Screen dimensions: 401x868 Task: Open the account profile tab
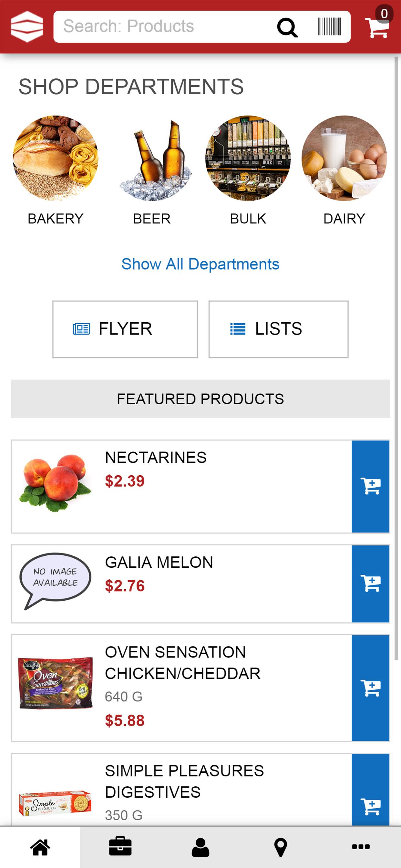click(200, 847)
